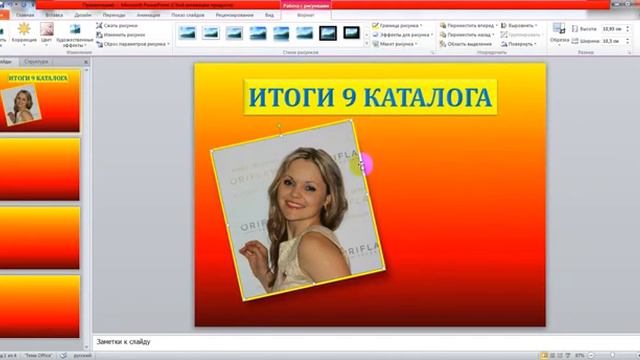Select the Формат picture tools tab
Screen dimensions: 640x360
(306, 15)
